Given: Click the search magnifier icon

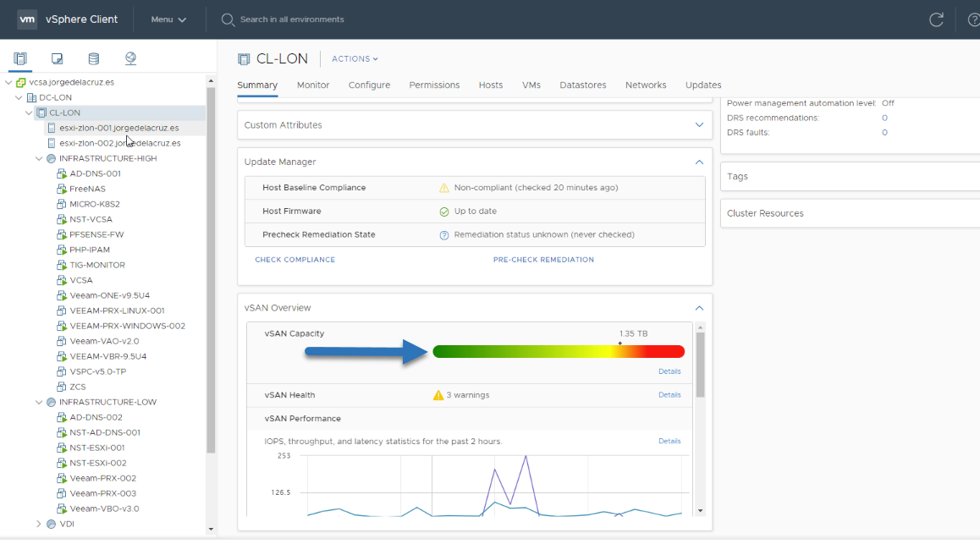Looking at the screenshot, I should (228, 20).
